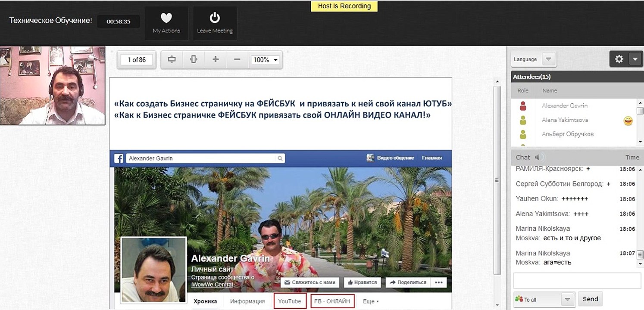Open the YouTube tab
The width and height of the screenshot is (644, 310).
click(x=290, y=301)
